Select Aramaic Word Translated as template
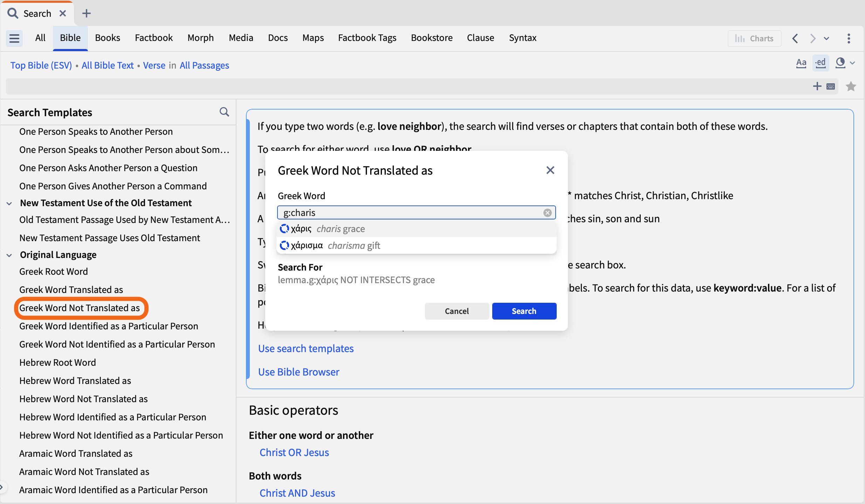 [x=76, y=453]
